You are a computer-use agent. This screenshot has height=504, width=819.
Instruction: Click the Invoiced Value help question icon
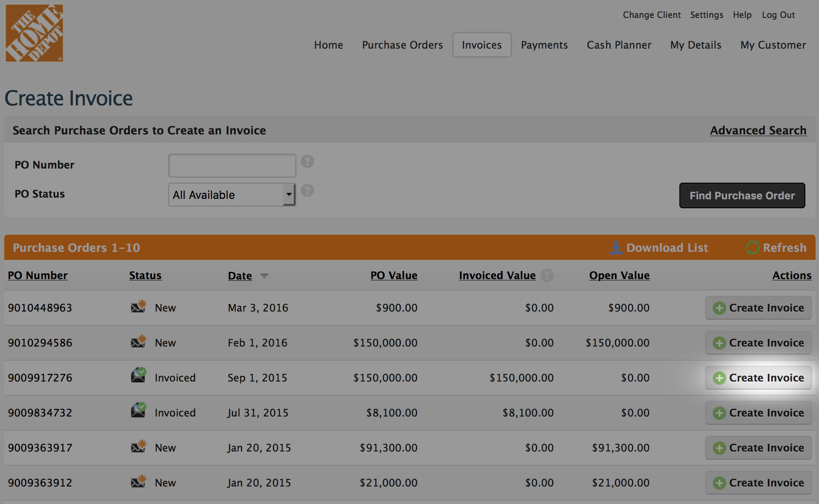click(x=547, y=275)
